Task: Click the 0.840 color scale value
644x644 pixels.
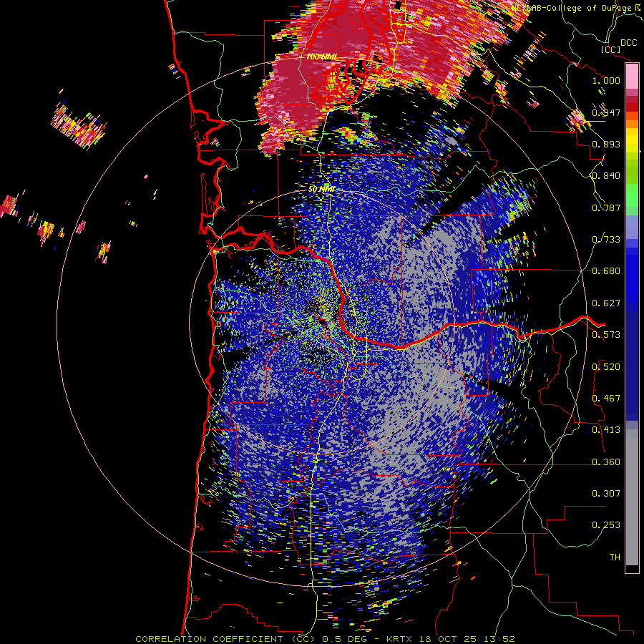Action: [606, 176]
